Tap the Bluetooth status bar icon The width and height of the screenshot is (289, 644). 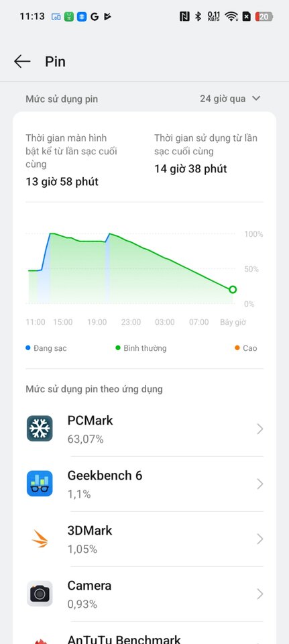tap(198, 16)
